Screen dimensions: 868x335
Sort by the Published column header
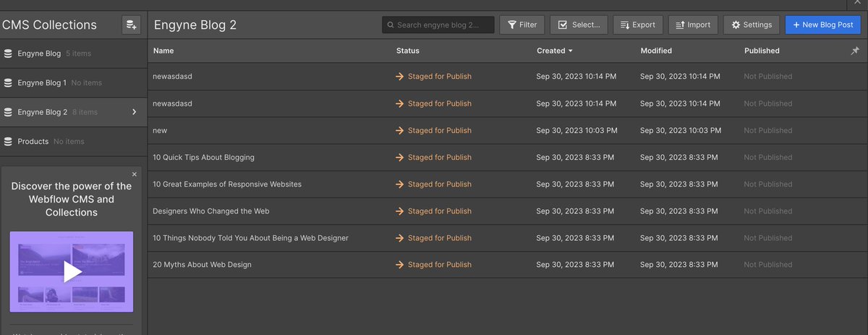(x=762, y=51)
